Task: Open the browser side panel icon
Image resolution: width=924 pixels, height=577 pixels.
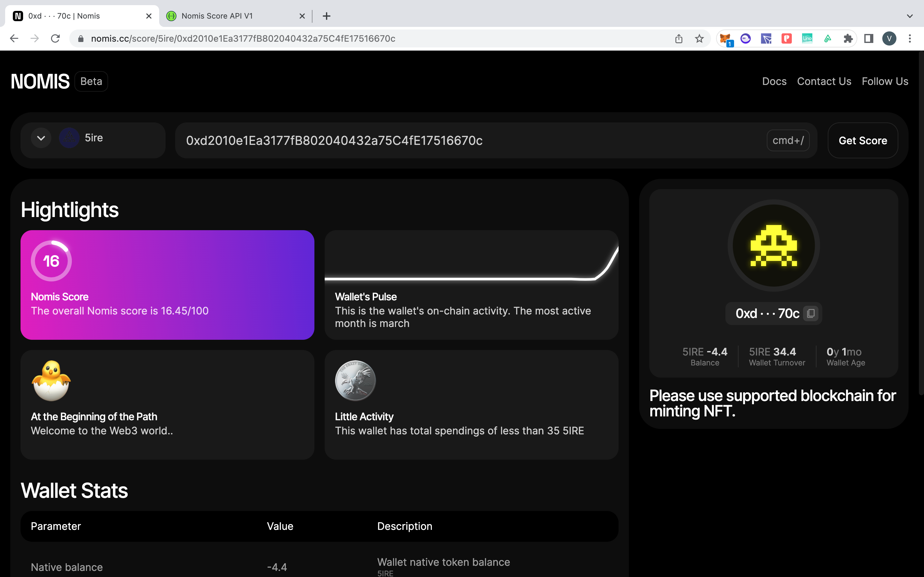Action: pyautogui.click(x=868, y=38)
